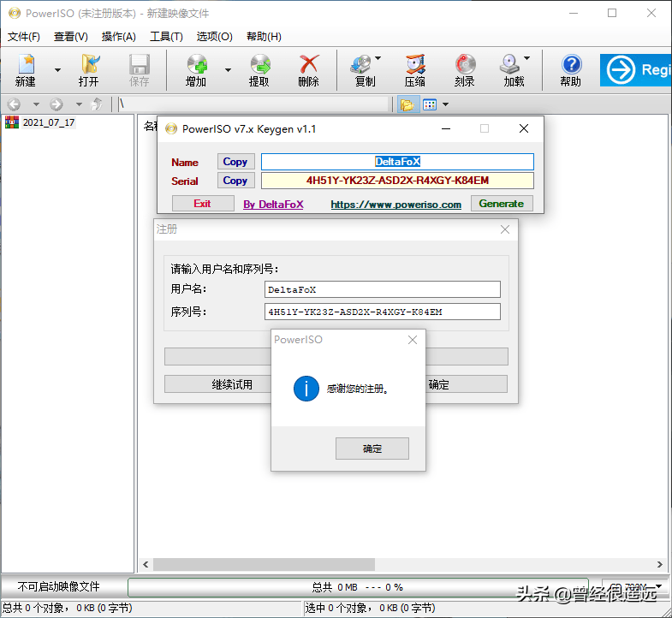672x618 pixels.
Task: Click the 继续试用 button
Action: [x=217, y=384]
